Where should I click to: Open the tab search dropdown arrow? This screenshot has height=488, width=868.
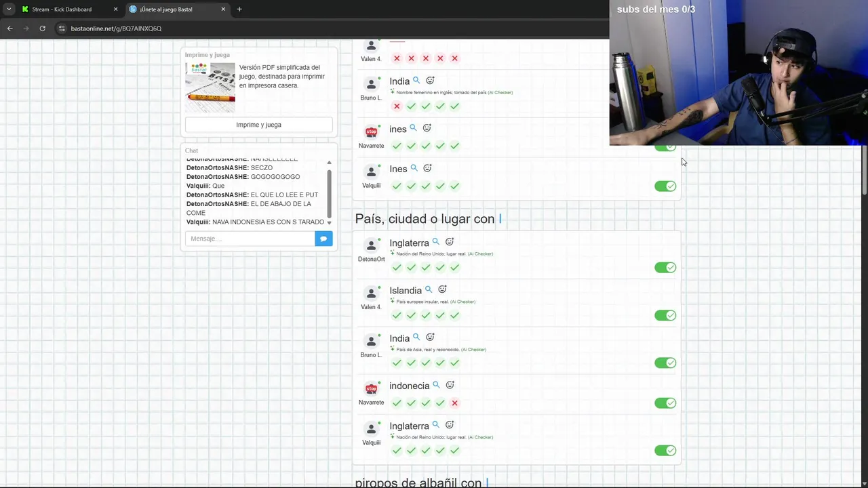9,9
